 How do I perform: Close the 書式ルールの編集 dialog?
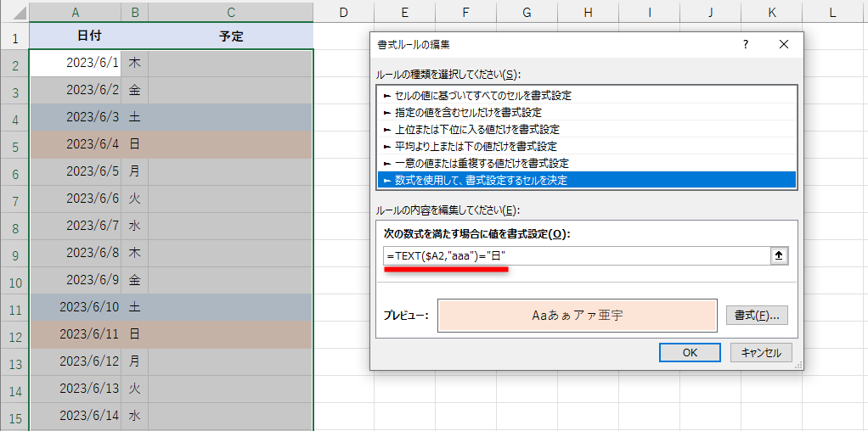(x=783, y=45)
